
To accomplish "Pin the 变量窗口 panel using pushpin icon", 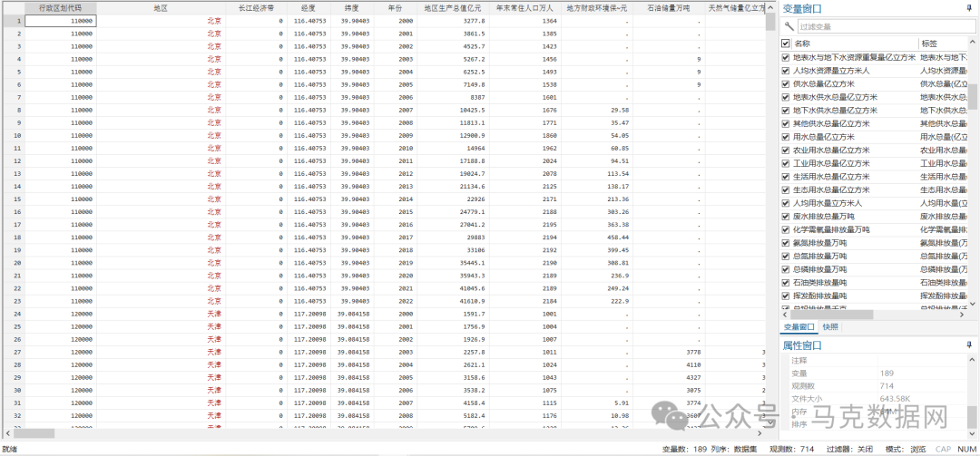I will point(969,8).
